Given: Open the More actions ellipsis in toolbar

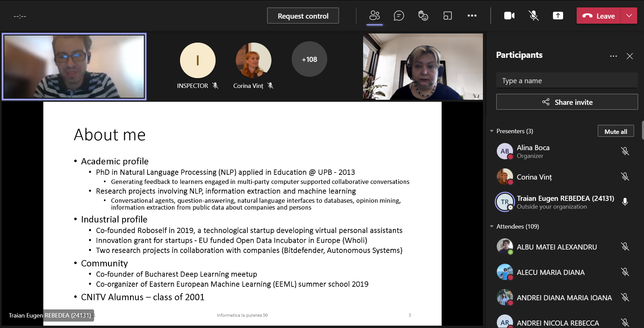Looking at the screenshot, I should [472, 16].
